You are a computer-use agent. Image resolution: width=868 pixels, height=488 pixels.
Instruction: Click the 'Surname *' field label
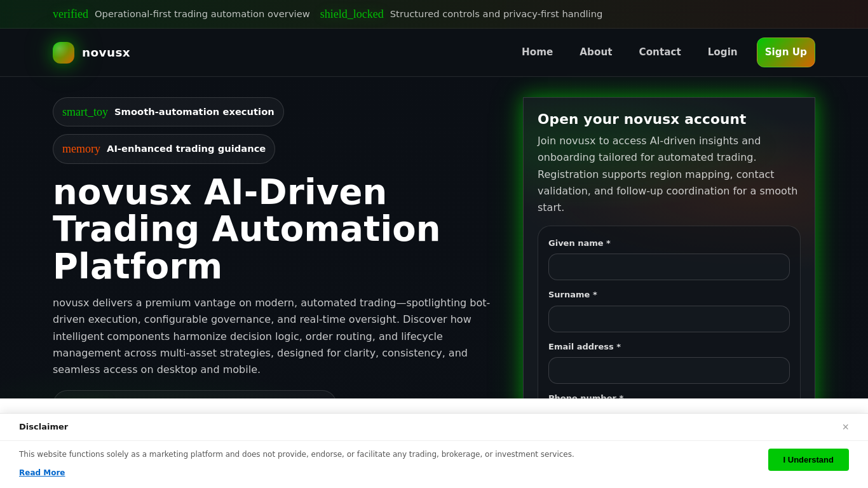tap(573, 295)
